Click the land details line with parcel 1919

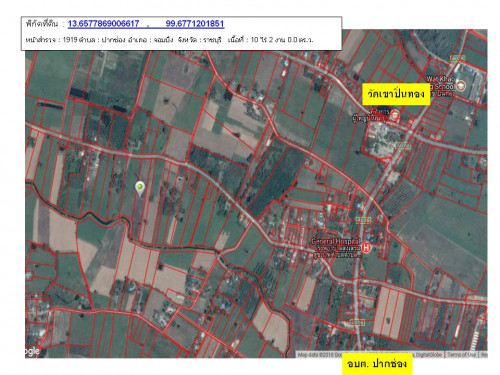(x=169, y=40)
